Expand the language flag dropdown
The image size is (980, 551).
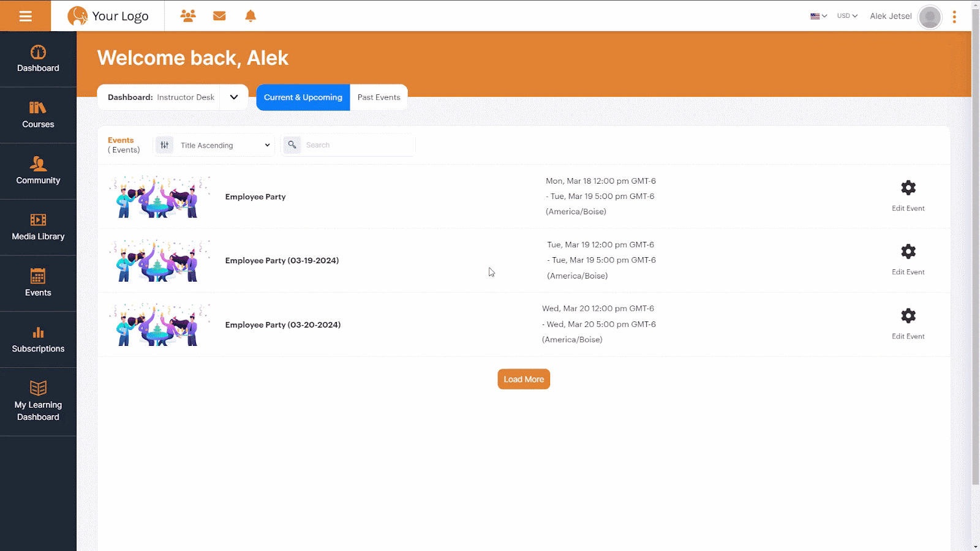pos(818,16)
